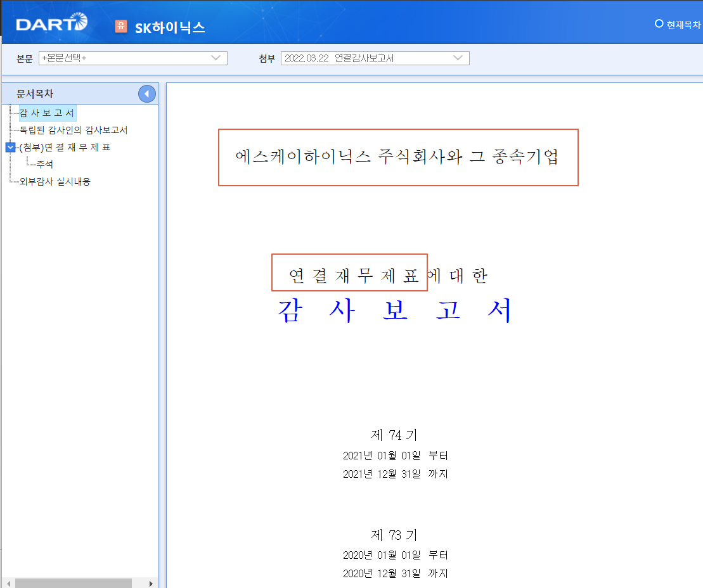Click the 유 listed-company badge icon
This screenshot has width=703, height=588.
[120, 27]
